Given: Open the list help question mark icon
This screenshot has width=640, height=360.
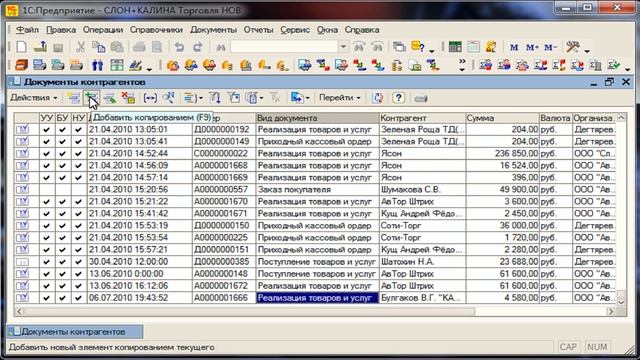Looking at the screenshot, I should tap(398, 98).
